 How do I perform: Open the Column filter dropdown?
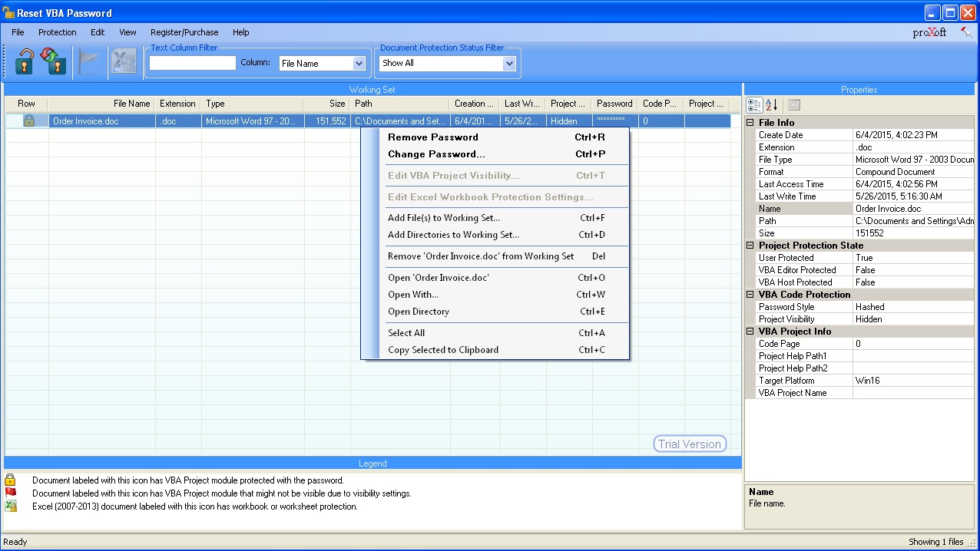click(359, 64)
